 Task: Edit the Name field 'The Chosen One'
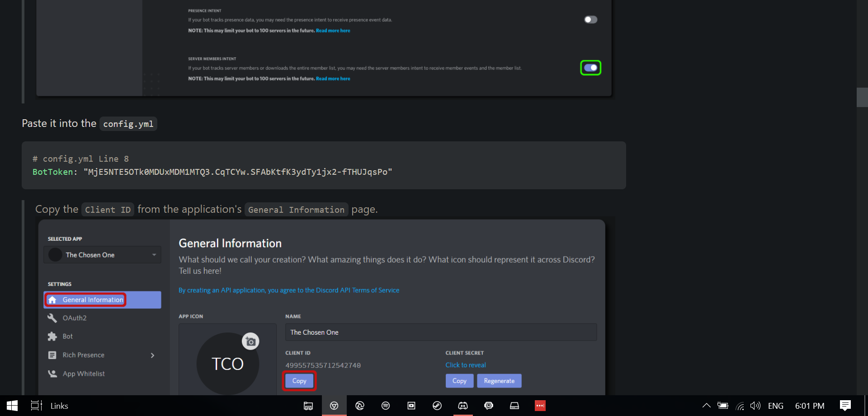click(x=441, y=332)
